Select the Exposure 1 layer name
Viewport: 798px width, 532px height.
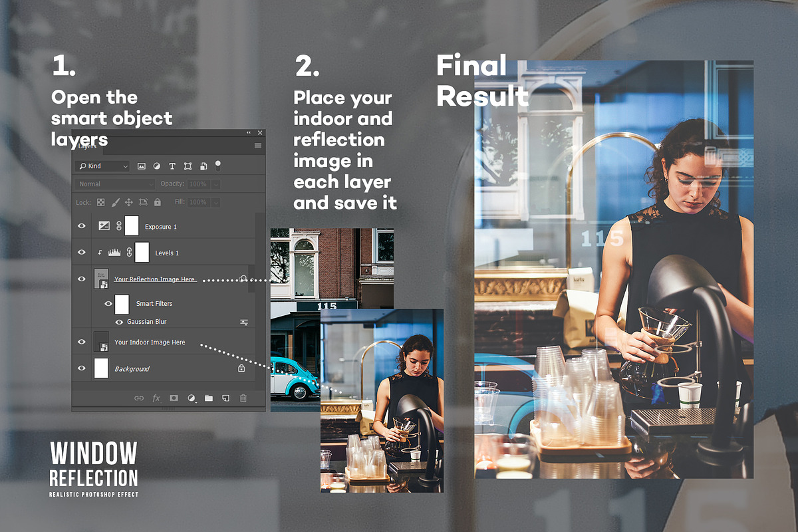[x=161, y=227]
